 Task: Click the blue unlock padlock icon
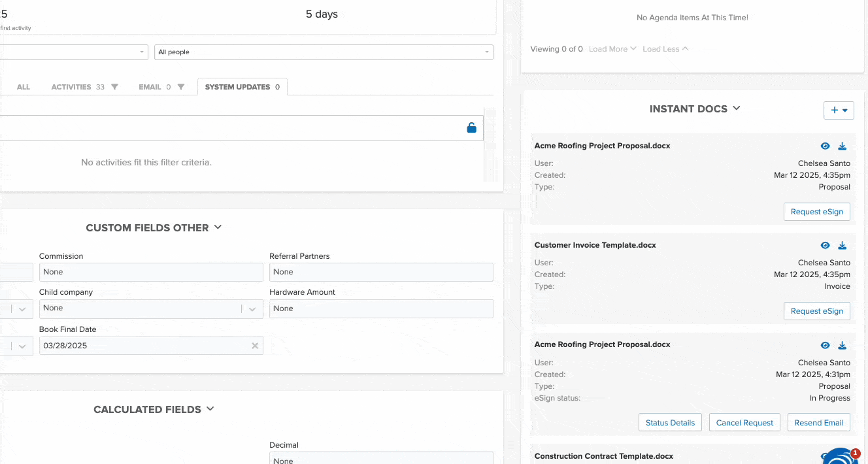[471, 128]
